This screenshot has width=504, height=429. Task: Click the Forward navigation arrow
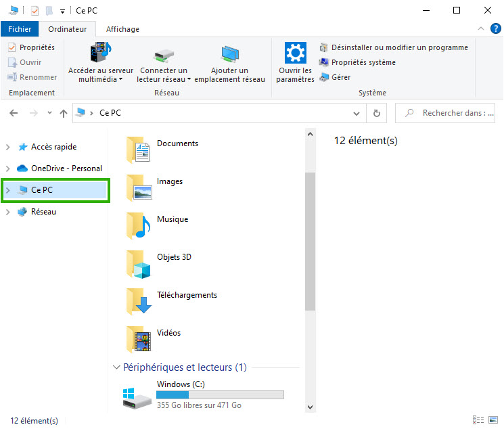[33, 113]
